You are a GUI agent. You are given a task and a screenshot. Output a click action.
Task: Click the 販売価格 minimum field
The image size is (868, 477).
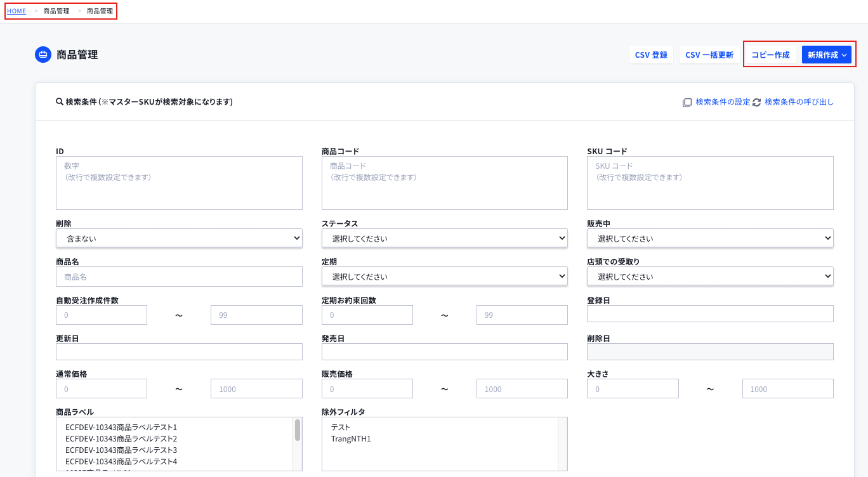pyautogui.click(x=367, y=389)
